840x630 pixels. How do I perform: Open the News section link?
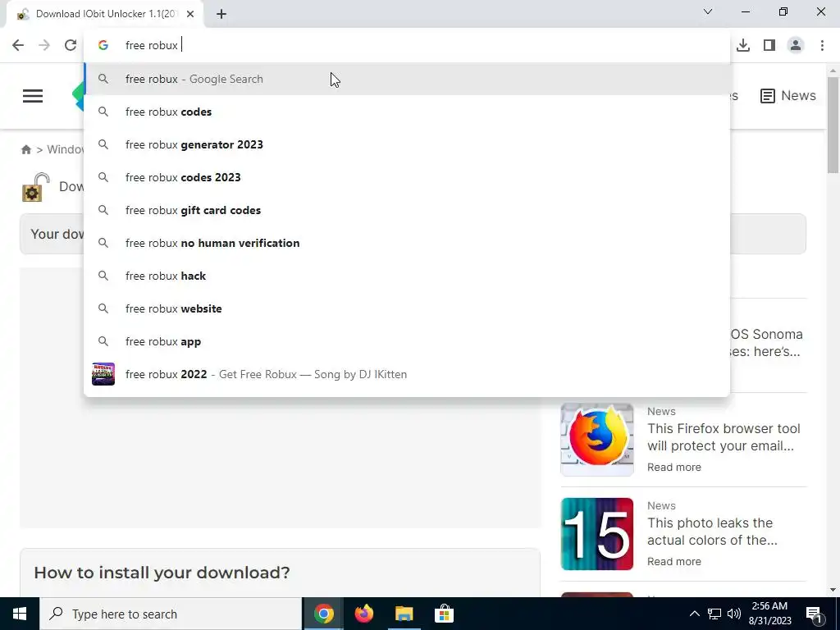pyautogui.click(x=787, y=95)
